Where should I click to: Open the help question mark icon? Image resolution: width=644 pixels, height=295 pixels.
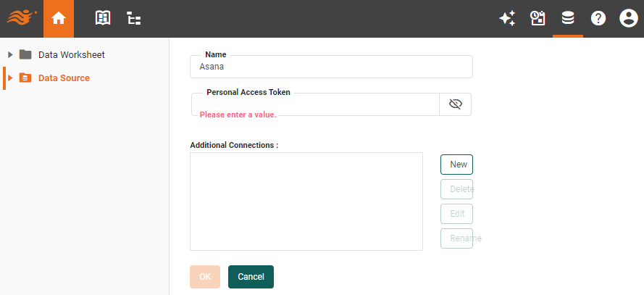pos(598,19)
